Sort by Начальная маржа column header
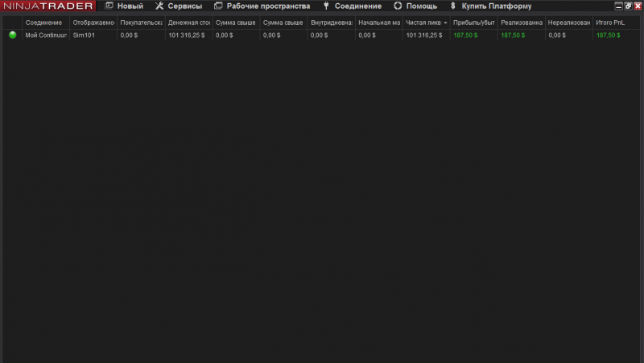Image resolution: width=644 pixels, height=363 pixels. tap(378, 23)
